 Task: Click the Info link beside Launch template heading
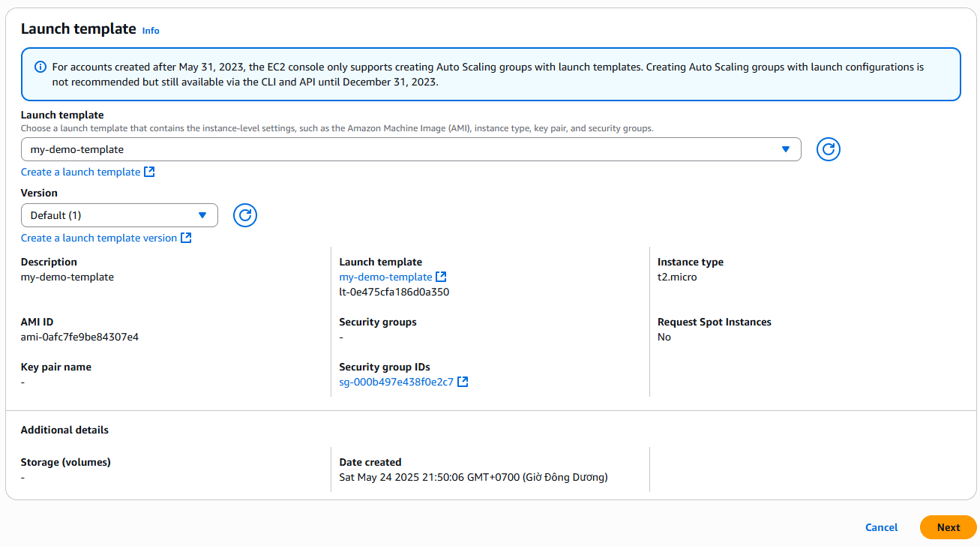tap(151, 31)
